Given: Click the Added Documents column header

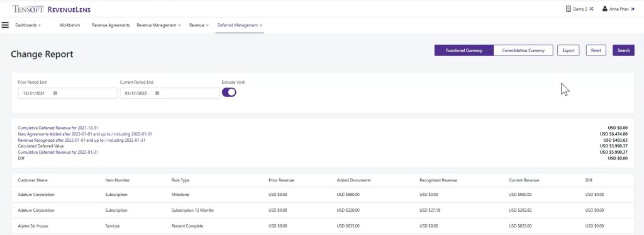Looking at the screenshot, I should tap(354, 180).
